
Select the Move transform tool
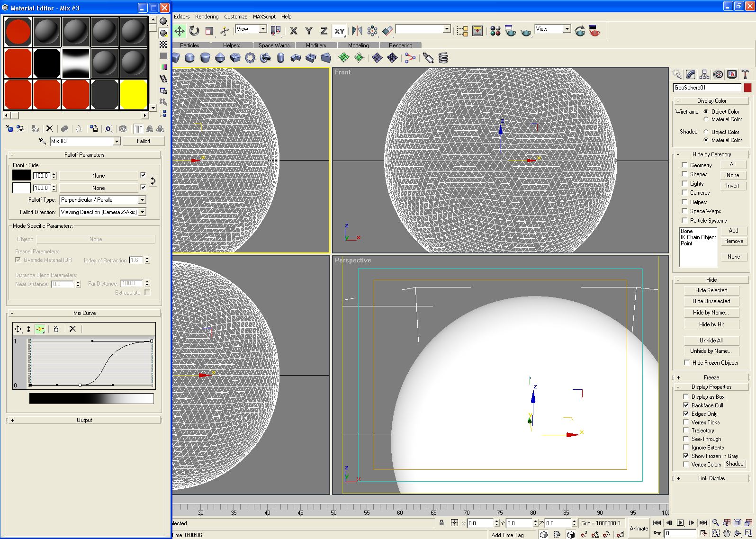click(x=180, y=31)
